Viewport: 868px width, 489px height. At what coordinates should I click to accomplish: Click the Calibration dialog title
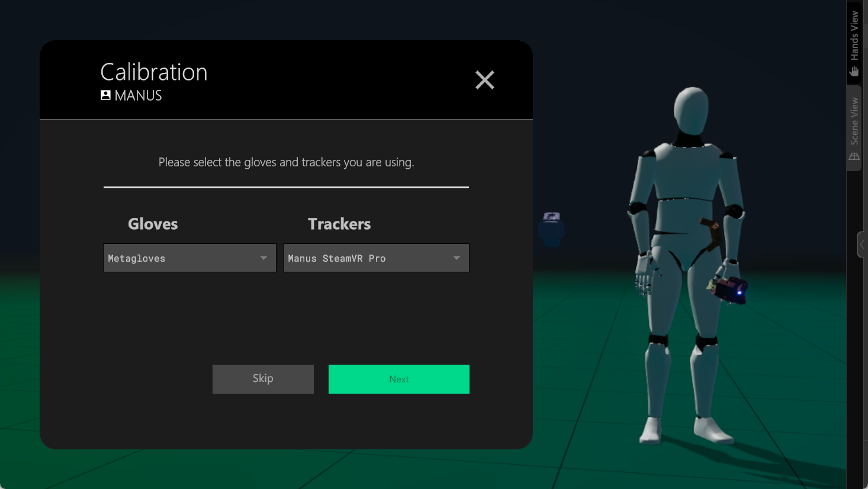point(154,72)
